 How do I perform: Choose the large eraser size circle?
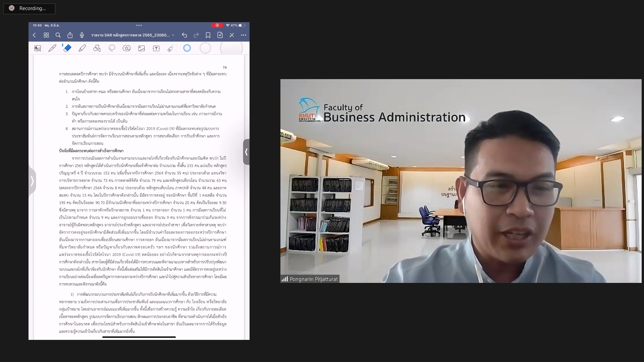231,49
